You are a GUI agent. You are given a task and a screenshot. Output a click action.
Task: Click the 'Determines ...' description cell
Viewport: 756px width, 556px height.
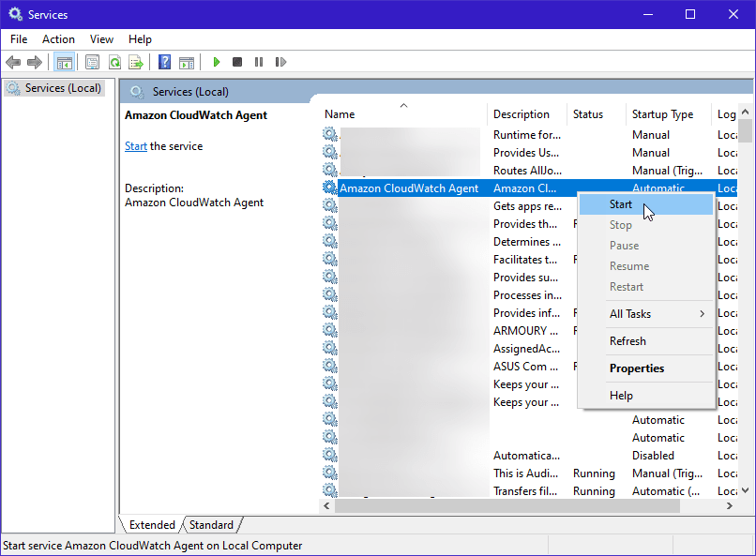pyautogui.click(x=527, y=241)
